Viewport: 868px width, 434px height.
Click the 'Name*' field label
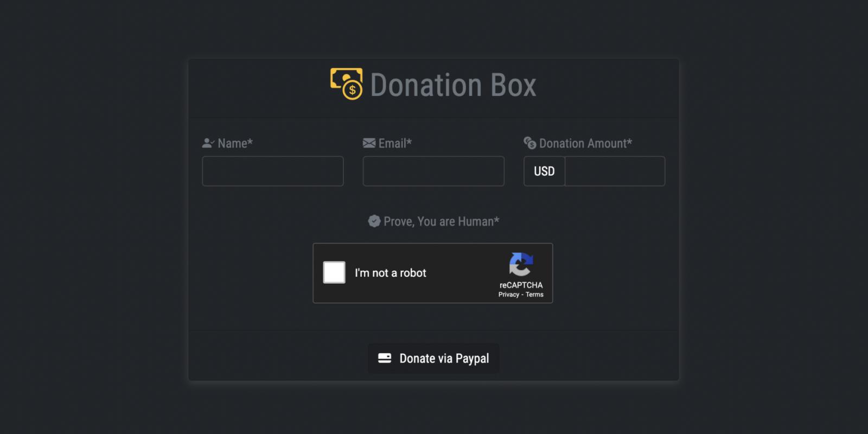[x=234, y=143]
